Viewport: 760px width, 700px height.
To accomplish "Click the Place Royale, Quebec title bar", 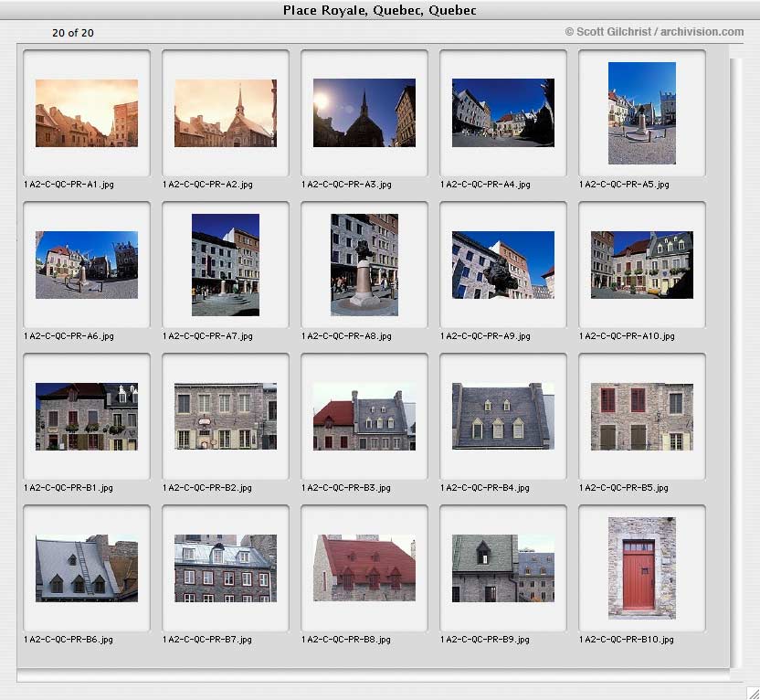I will click(x=380, y=10).
